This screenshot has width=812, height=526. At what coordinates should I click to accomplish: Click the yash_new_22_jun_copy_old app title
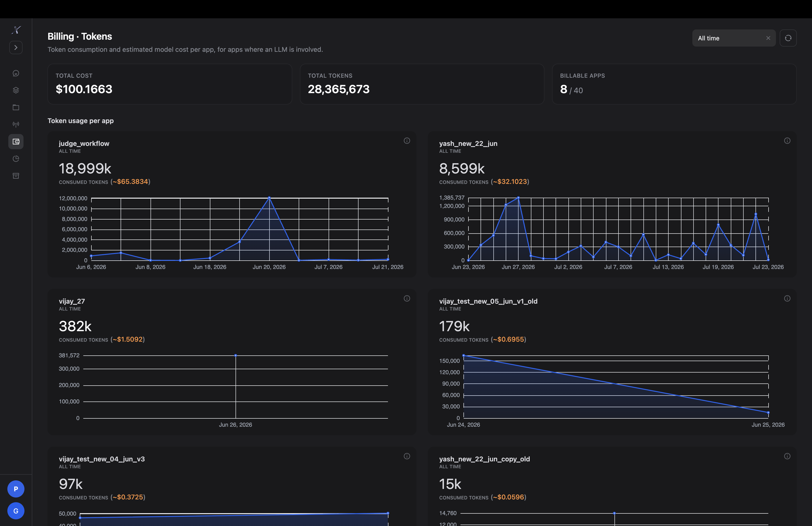(485, 459)
